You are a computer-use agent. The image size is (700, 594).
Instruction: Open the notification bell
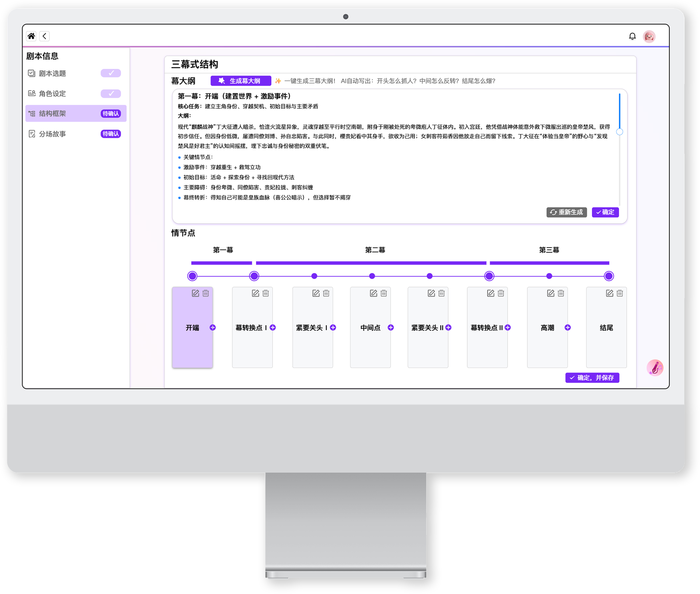point(632,36)
